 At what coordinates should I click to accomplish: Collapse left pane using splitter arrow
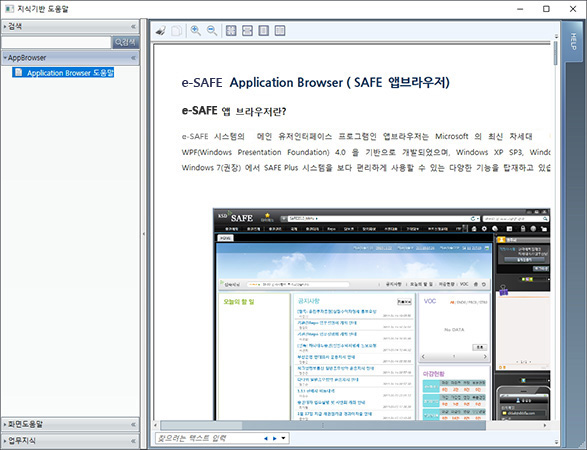(x=144, y=234)
